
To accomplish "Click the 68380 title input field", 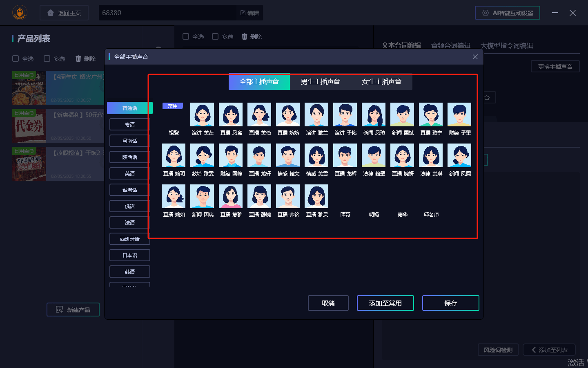I will [167, 13].
